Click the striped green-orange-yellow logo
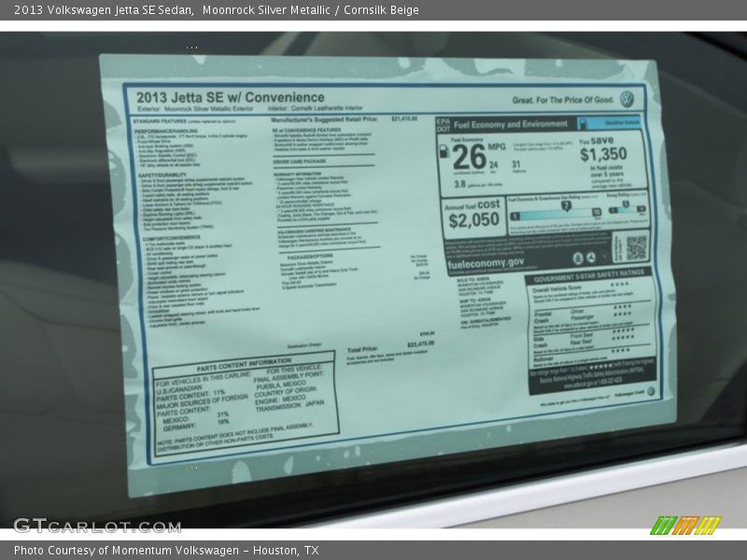This screenshot has height=560, width=747. [x=685, y=525]
